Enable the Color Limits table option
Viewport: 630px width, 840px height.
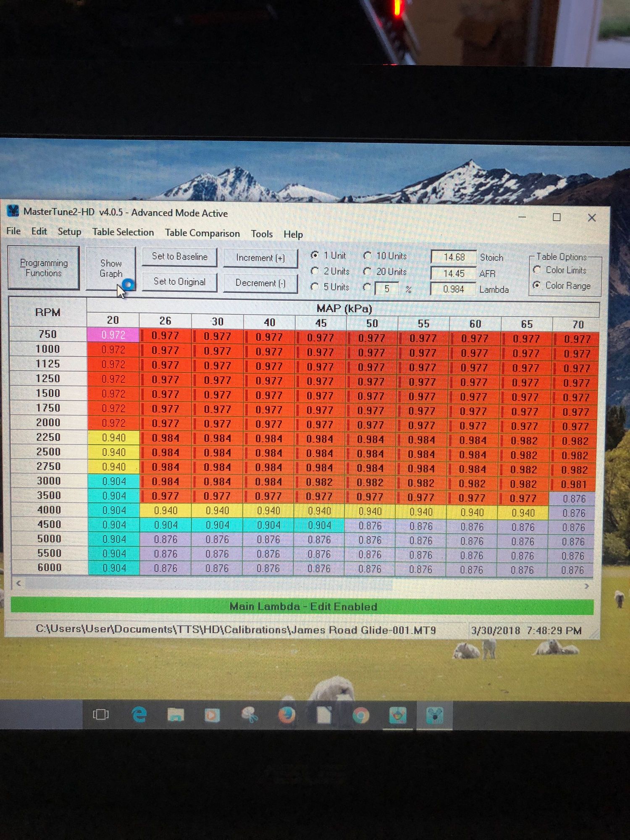click(x=537, y=270)
